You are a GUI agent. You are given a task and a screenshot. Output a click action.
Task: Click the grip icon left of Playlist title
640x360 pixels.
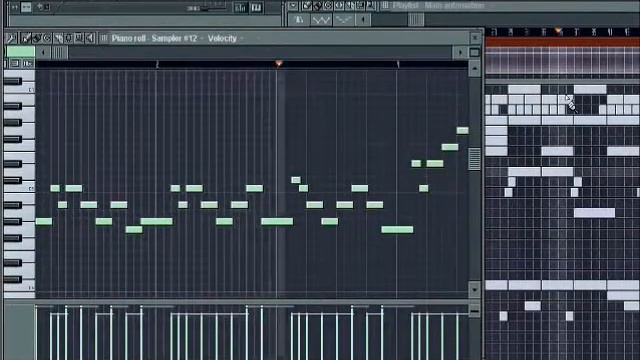tap(385, 6)
